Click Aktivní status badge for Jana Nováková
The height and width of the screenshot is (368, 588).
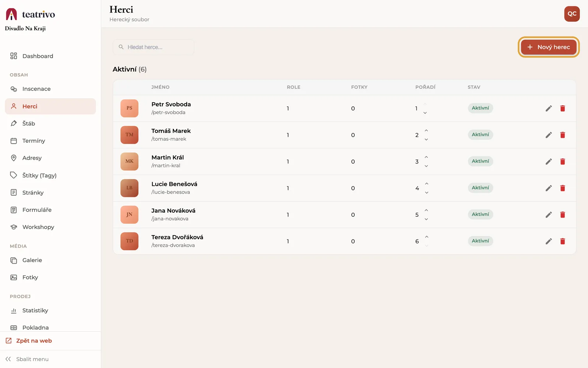point(480,214)
